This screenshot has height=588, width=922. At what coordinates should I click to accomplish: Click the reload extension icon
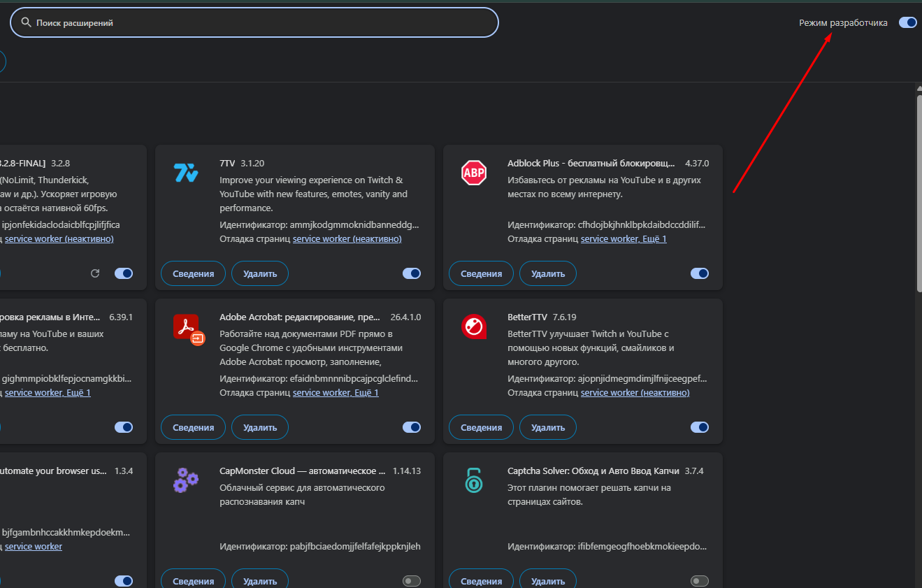point(96,273)
